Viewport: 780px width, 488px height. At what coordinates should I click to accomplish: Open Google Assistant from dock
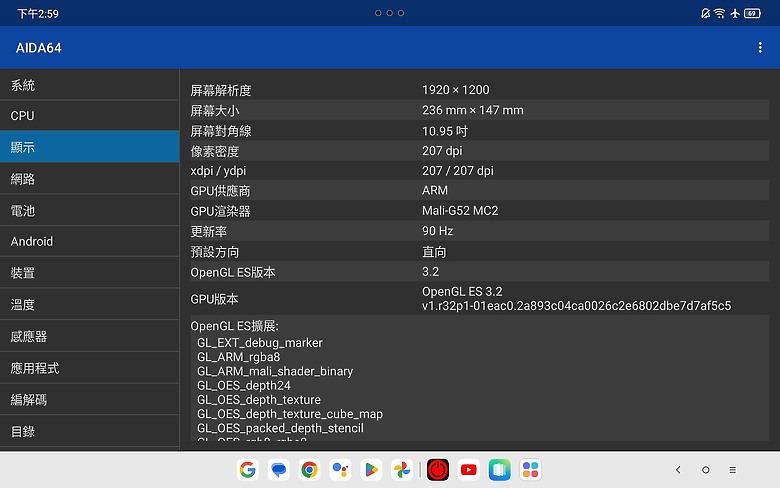pyautogui.click(x=340, y=470)
